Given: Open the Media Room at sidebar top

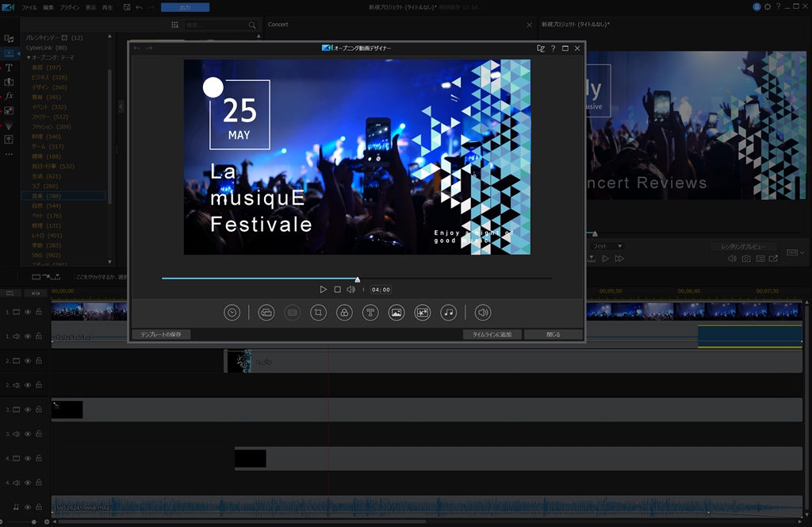Looking at the screenshot, I should [x=9, y=38].
